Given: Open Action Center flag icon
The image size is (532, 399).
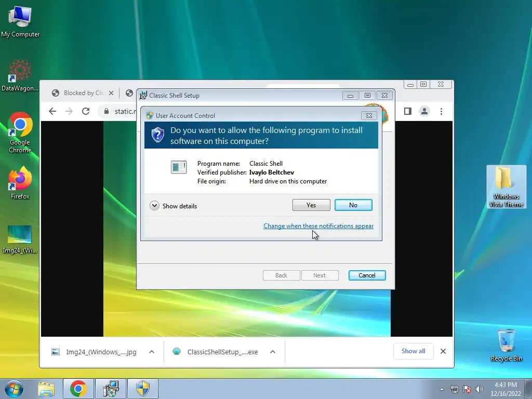Looking at the screenshot, I should 467,389.
